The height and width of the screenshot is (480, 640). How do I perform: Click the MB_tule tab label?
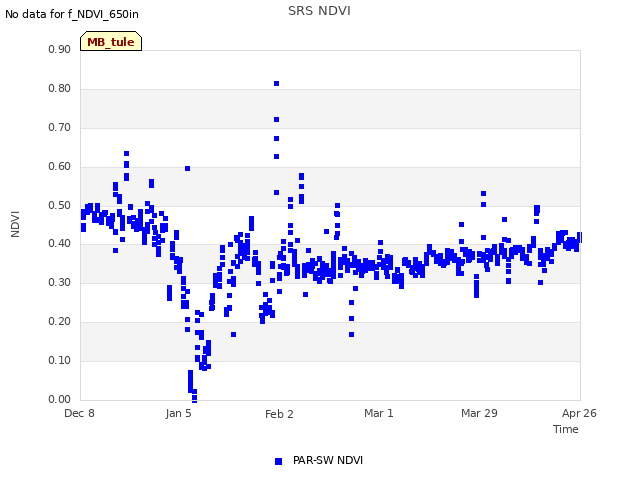tap(111, 42)
